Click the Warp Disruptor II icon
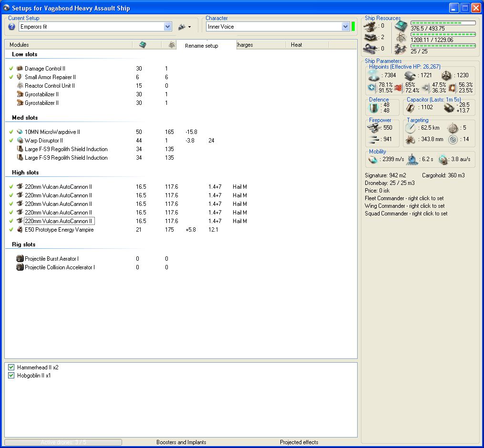This screenshot has height=448, width=484. pyautogui.click(x=20, y=141)
